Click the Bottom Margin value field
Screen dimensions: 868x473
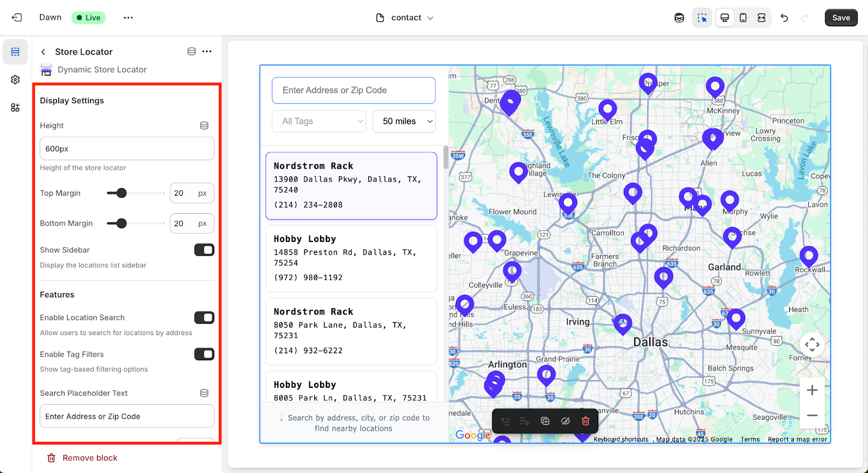pyautogui.click(x=192, y=223)
